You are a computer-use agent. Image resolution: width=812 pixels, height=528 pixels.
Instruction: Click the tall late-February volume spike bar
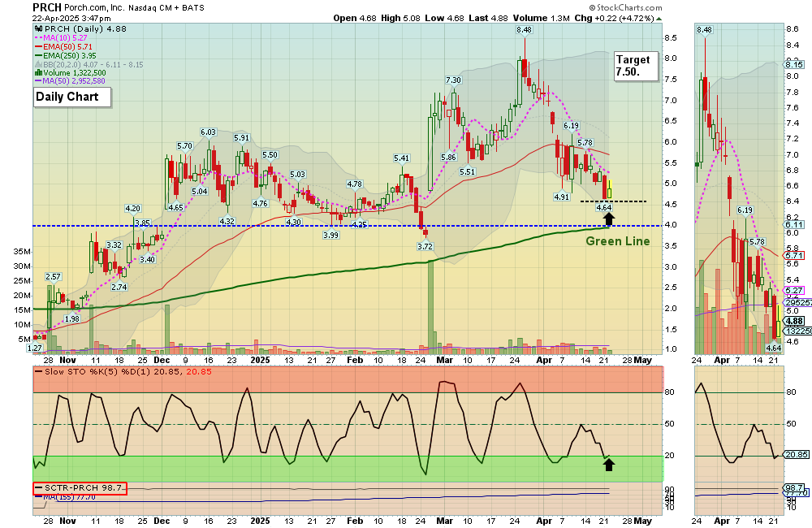point(430,307)
